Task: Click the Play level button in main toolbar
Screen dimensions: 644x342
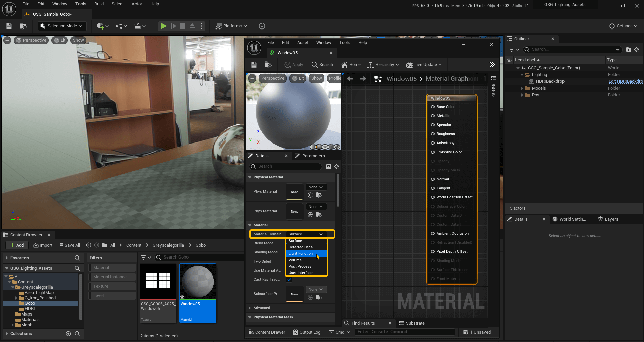Action: click(163, 26)
